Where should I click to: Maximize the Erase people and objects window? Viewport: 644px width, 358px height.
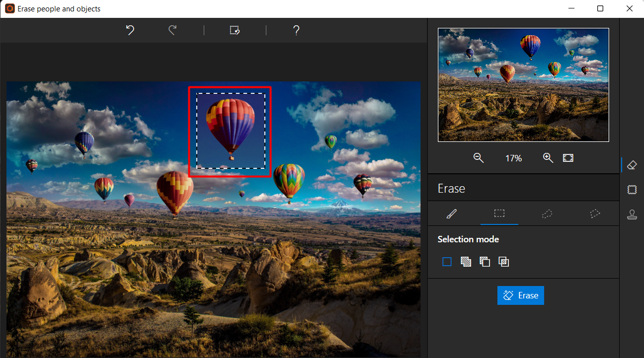pos(600,8)
